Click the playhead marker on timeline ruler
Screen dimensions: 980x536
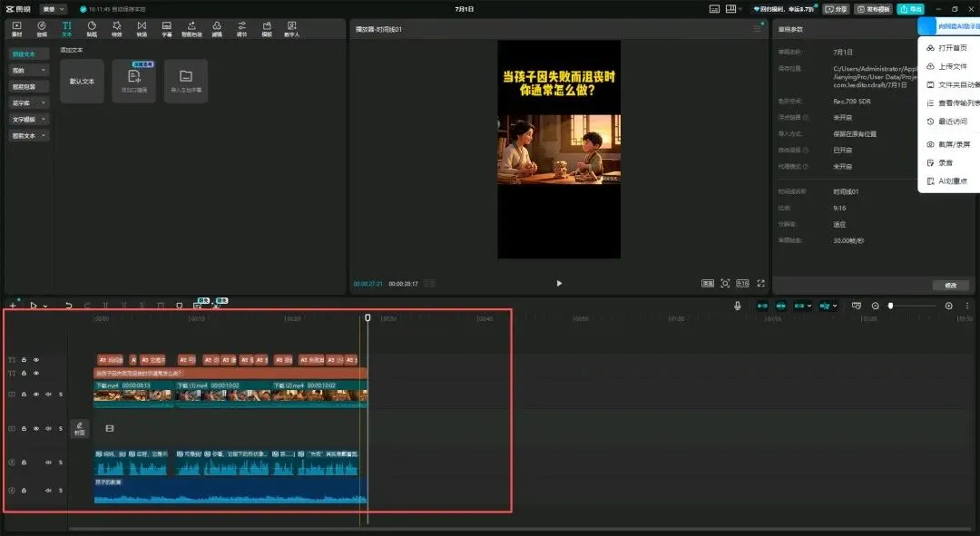point(367,318)
